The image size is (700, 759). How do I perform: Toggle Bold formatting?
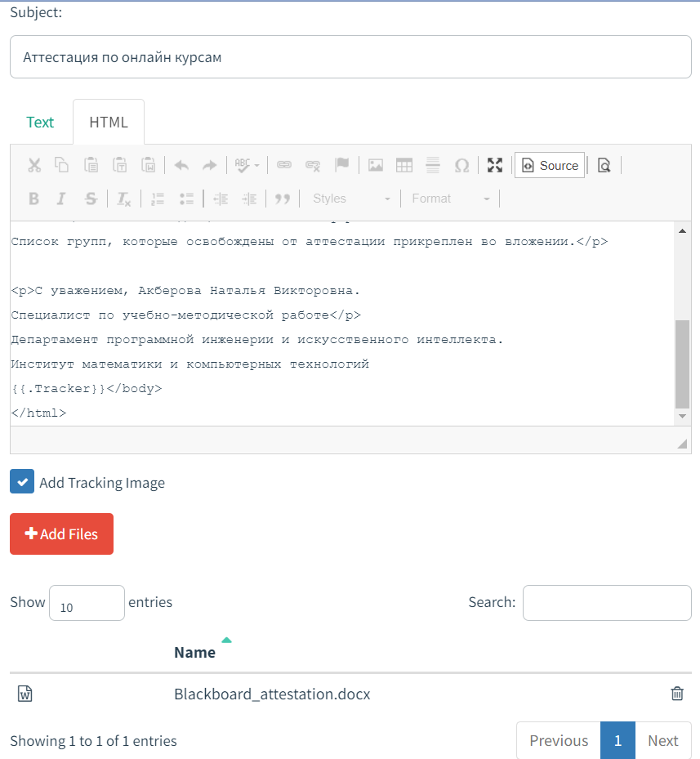click(33, 199)
